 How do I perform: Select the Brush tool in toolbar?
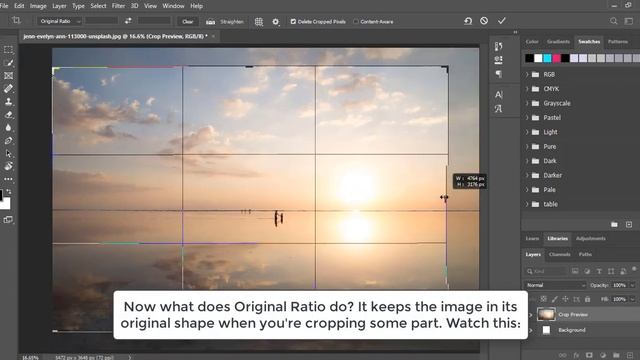[8, 63]
